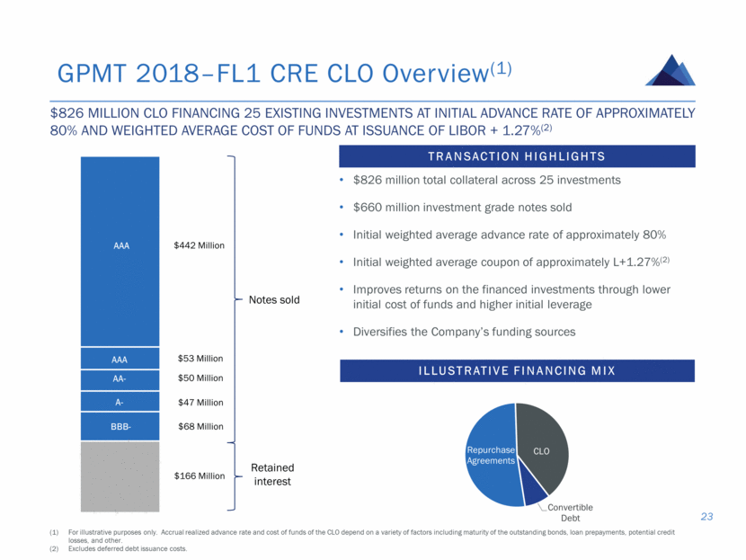
Task: Click the CLO pie slice
Action: point(542,448)
